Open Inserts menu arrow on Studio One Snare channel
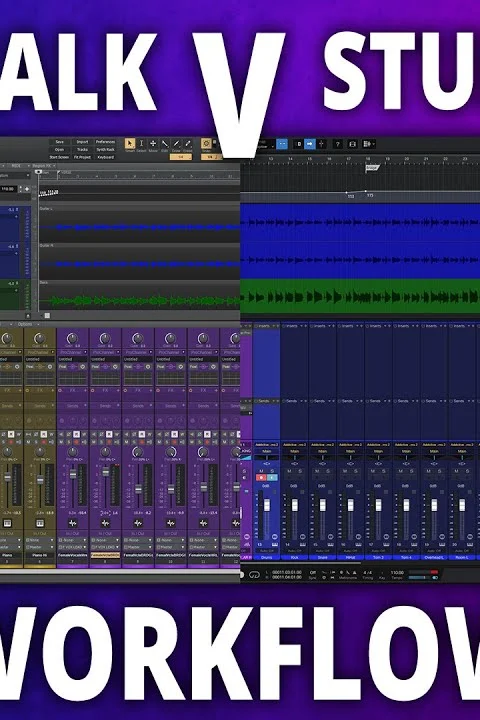The image size is (480, 720). 329,326
